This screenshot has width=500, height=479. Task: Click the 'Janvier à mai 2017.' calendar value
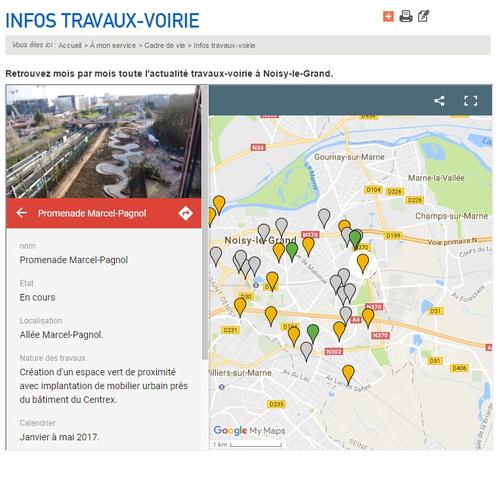coord(59,437)
